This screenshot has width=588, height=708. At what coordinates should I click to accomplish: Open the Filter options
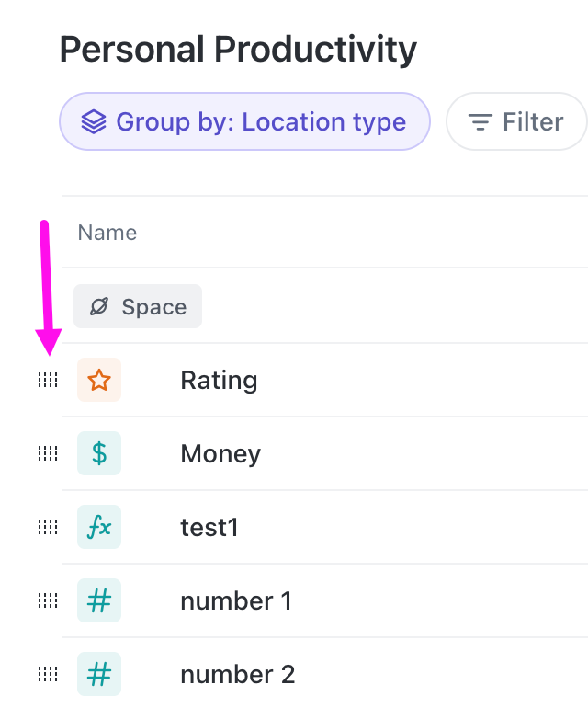coord(515,121)
